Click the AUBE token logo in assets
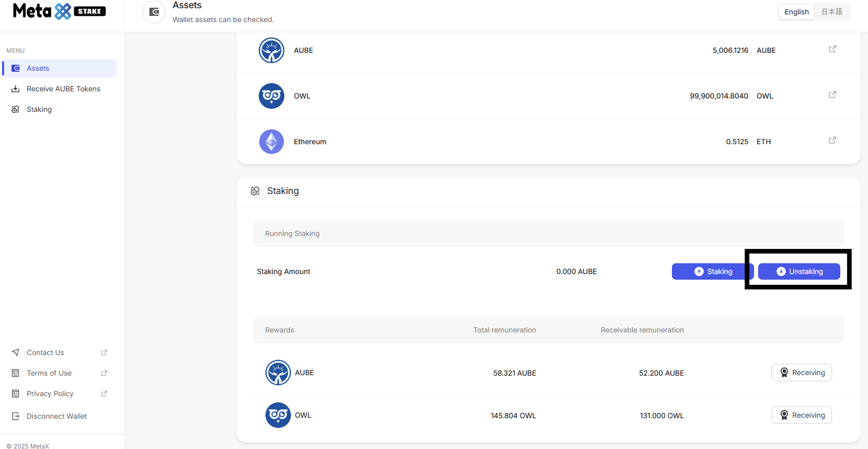Screen dimensions: 868x449 coord(272,50)
